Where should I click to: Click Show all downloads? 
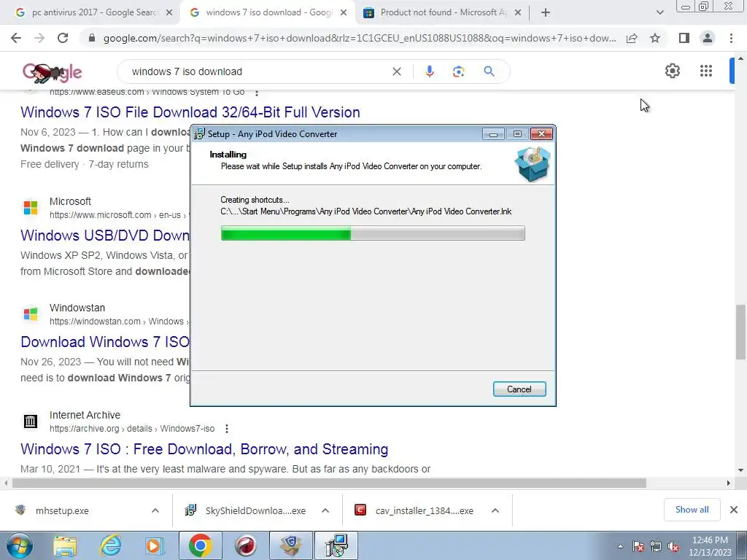(692, 510)
